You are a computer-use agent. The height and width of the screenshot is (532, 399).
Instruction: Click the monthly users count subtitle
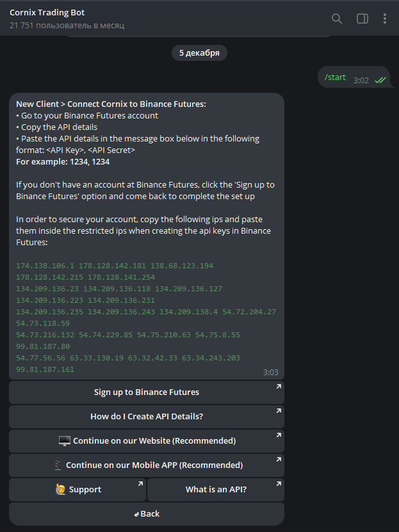point(67,26)
